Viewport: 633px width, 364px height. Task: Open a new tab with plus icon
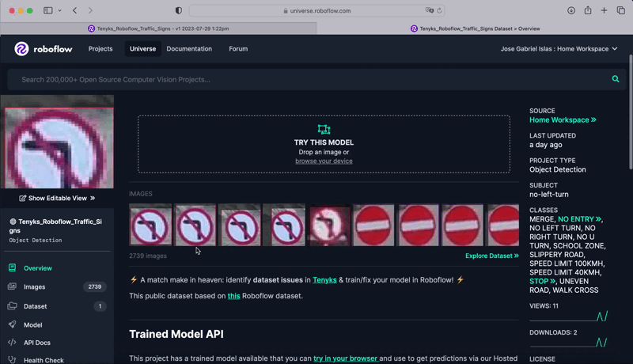(604, 10)
